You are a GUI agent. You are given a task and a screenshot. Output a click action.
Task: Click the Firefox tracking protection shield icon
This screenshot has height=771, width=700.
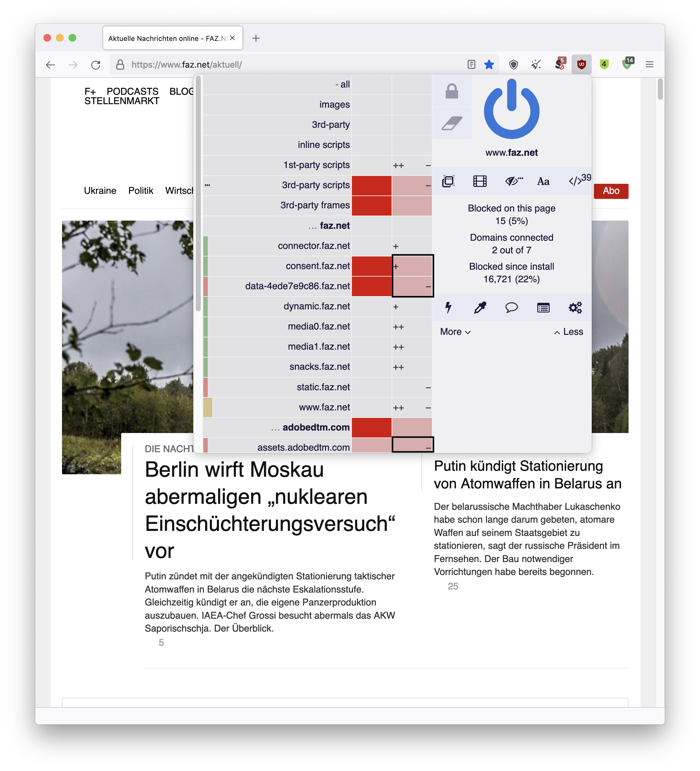click(x=513, y=65)
